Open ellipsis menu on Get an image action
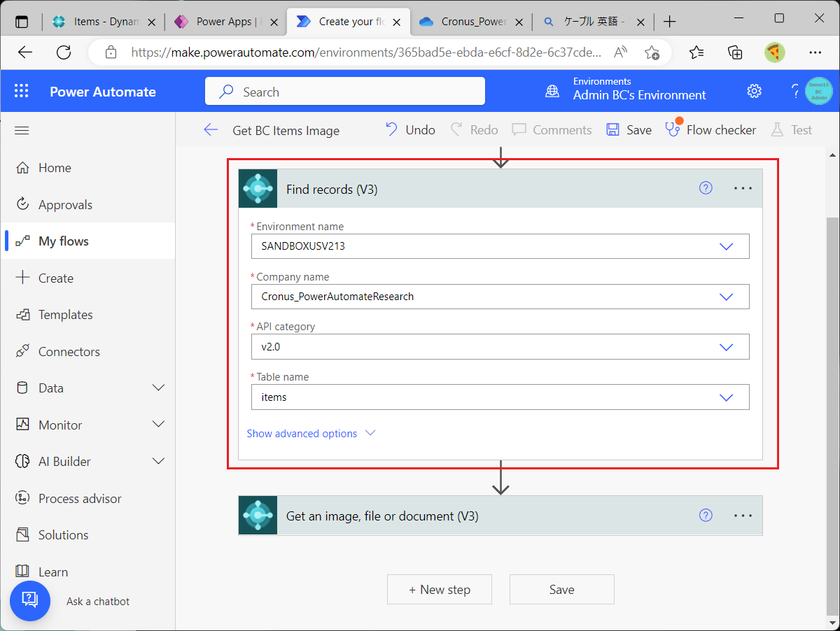Screen dimensions: 840x631 [743, 516]
